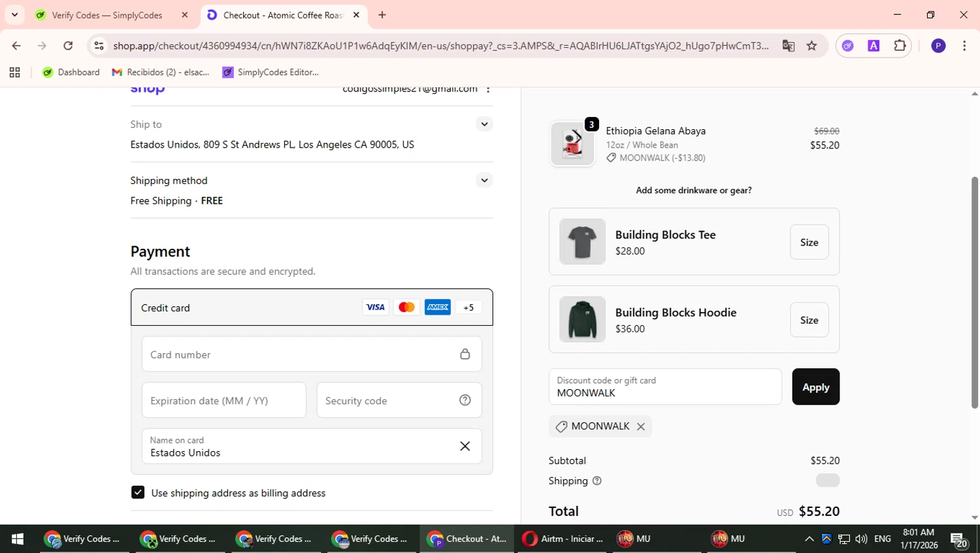
Task: Translate this page icon in address bar
Action: coord(789,46)
